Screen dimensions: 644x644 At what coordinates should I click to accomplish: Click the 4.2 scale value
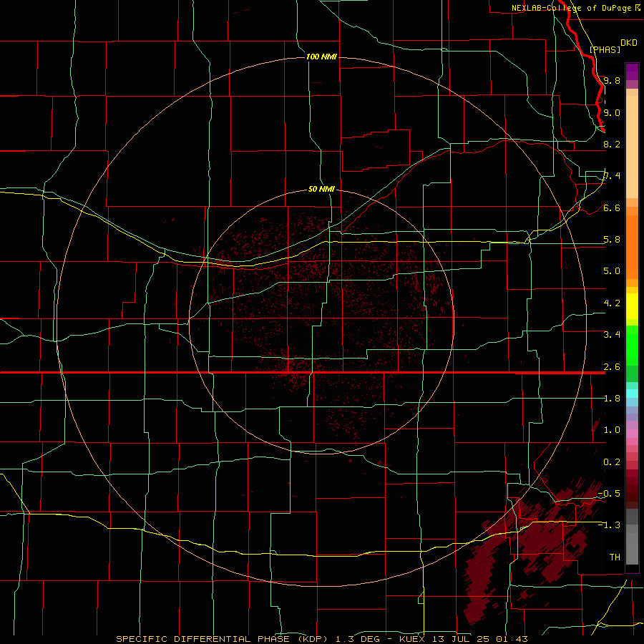pyautogui.click(x=612, y=303)
